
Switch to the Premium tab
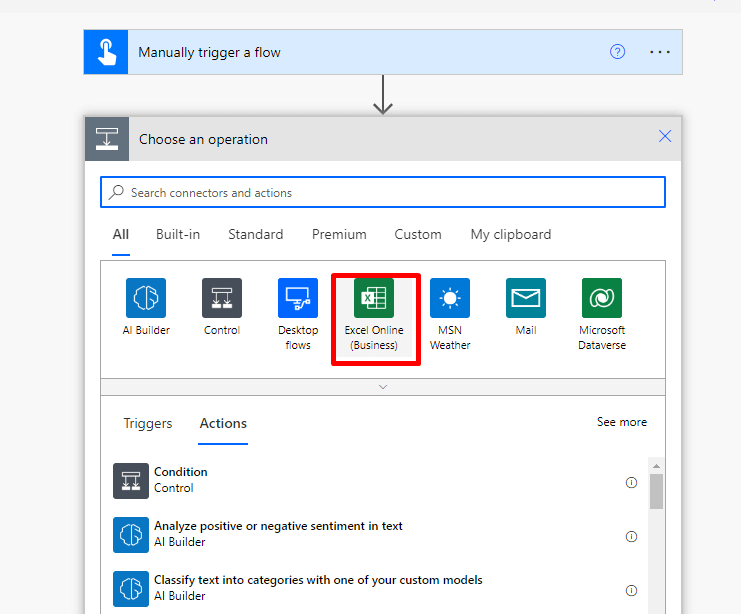[339, 234]
